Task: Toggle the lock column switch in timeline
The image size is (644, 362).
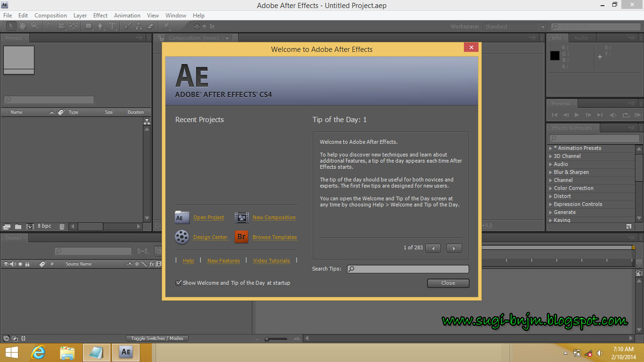Action: pyautogui.click(x=27, y=264)
